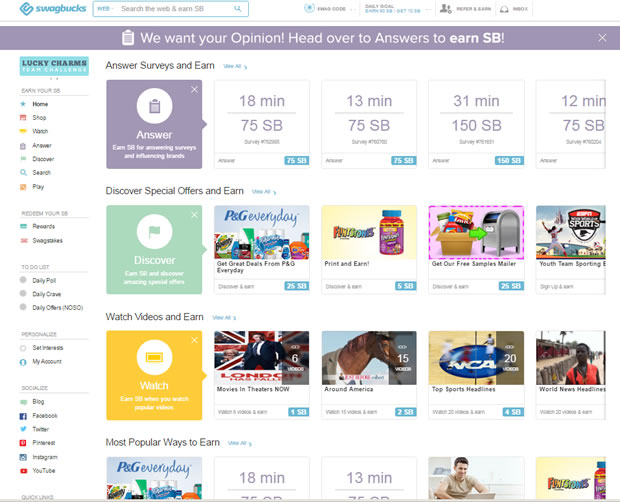Open the Print and Earn Funtstones offer image
This screenshot has width=620, height=502.
369,232
